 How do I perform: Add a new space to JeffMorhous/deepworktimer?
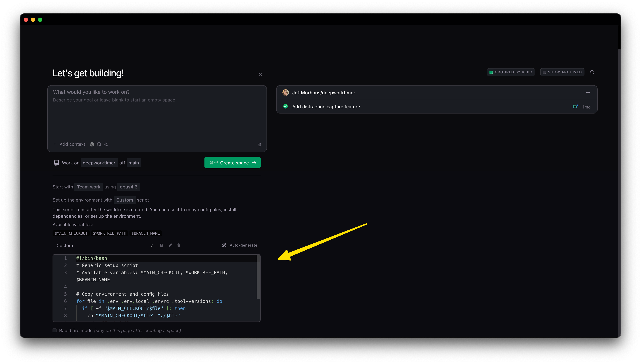[588, 93]
